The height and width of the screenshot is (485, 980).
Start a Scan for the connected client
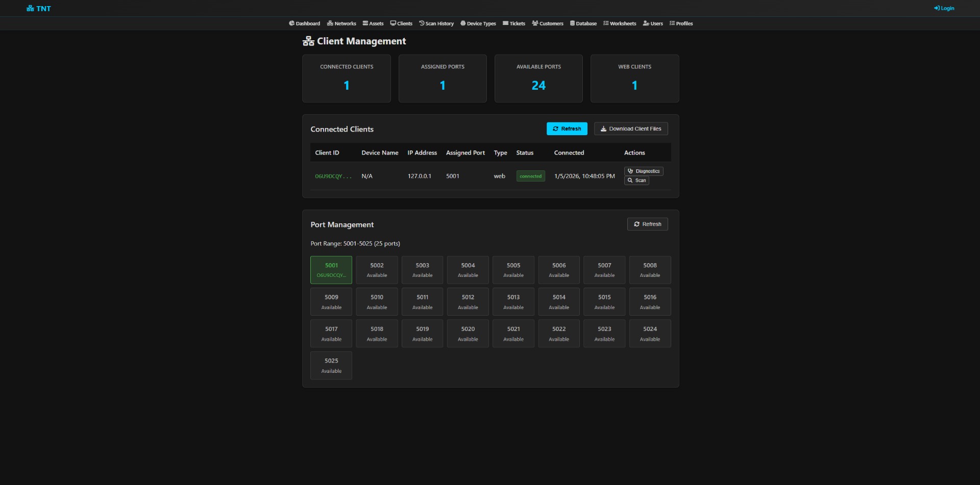636,181
